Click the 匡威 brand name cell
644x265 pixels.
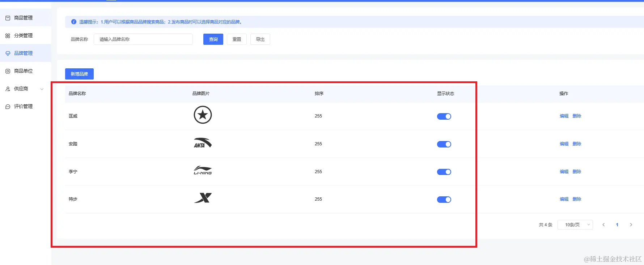(x=73, y=116)
